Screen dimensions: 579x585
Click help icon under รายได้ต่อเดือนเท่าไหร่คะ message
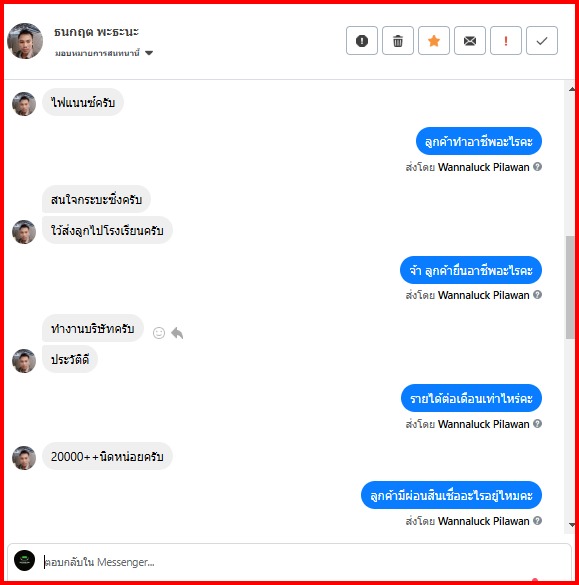pos(537,424)
